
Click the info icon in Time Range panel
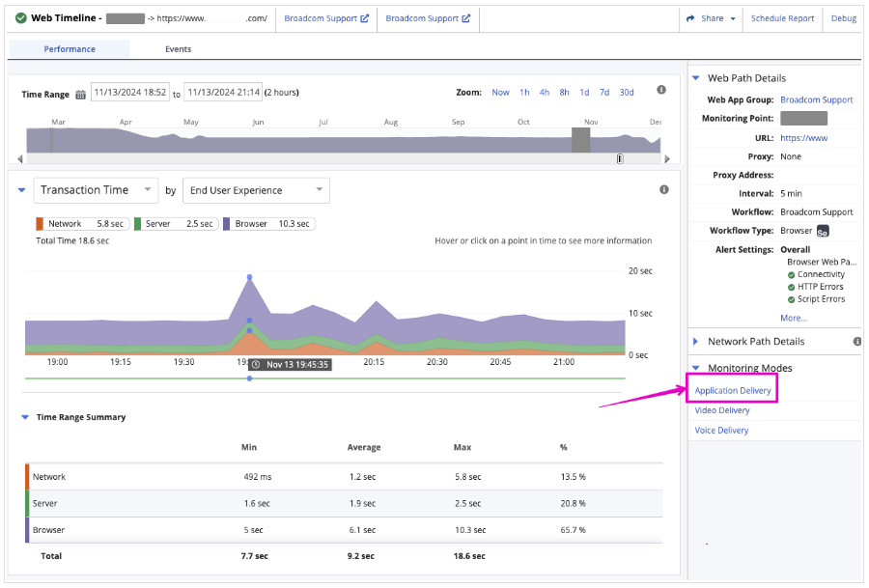661,90
